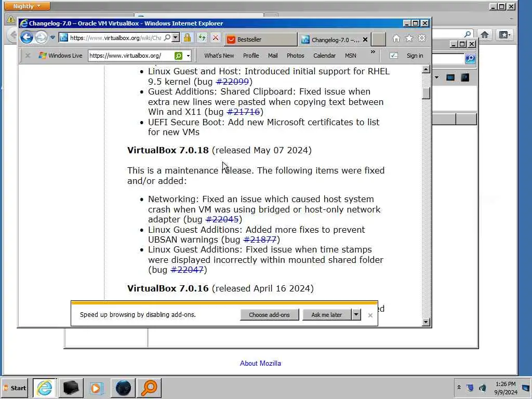Viewport: 532px width, 399px height.
Task: Open the media player taskbar icon
Action: (x=97, y=388)
